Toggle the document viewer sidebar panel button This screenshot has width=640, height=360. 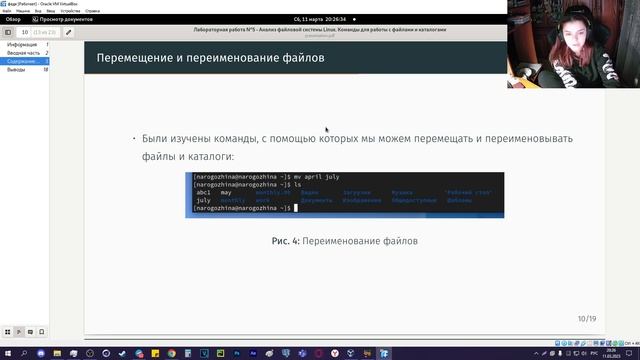[x=8, y=32]
